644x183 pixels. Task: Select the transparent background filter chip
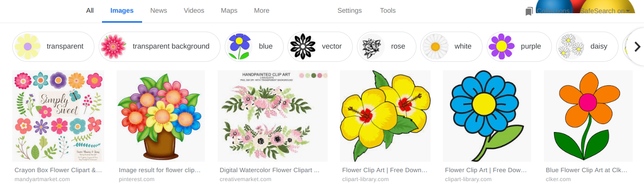160,47
